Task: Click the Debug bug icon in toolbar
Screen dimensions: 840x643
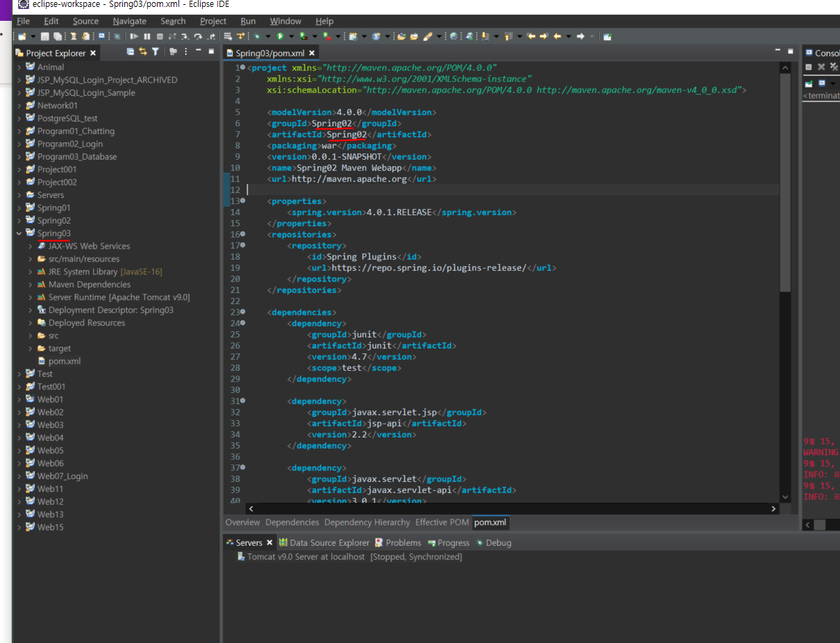Action: coord(256,36)
